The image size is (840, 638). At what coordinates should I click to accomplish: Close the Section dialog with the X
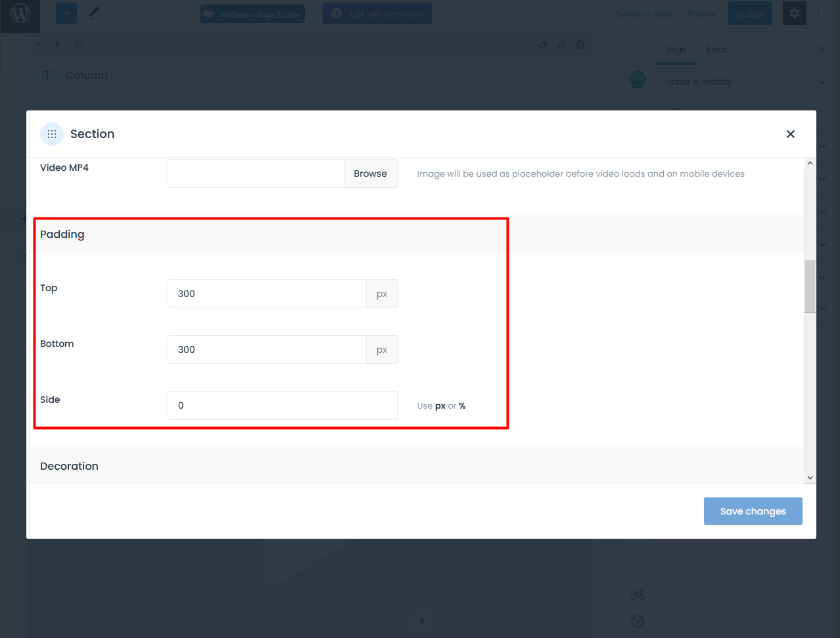pos(791,134)
